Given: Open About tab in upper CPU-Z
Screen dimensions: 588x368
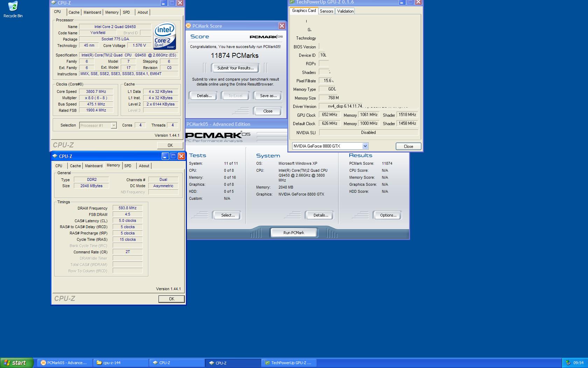Looking at the screenshot, I should click(142, 12).
